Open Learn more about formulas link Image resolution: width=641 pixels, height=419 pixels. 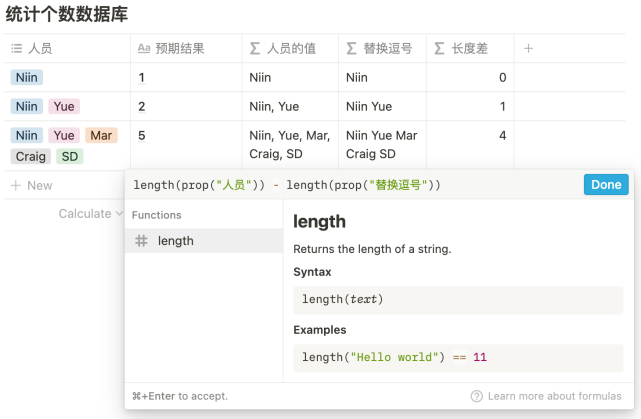pyautogui.click(x=558, y=396)
